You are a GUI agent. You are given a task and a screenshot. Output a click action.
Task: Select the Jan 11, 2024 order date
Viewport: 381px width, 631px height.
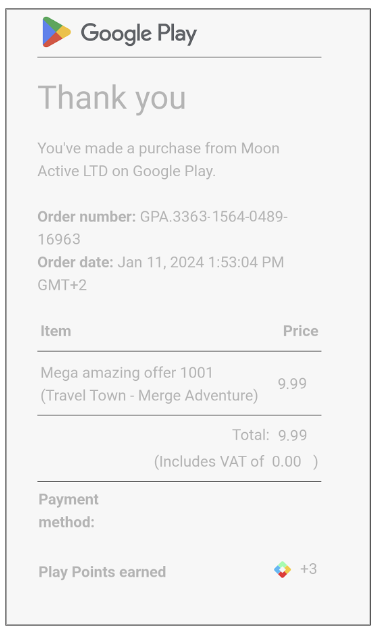coord(161,262)
